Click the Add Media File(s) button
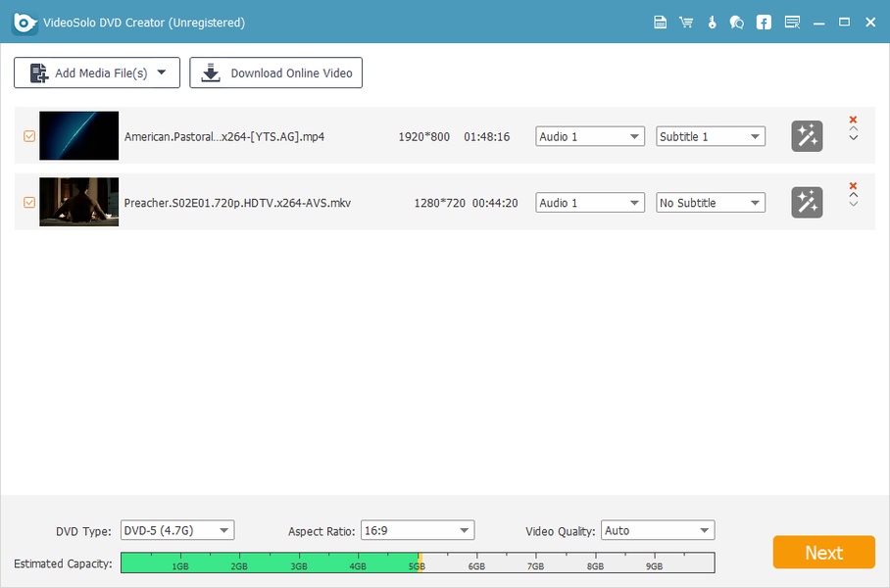Screen dimensions: 890x588 pos(97,73)
